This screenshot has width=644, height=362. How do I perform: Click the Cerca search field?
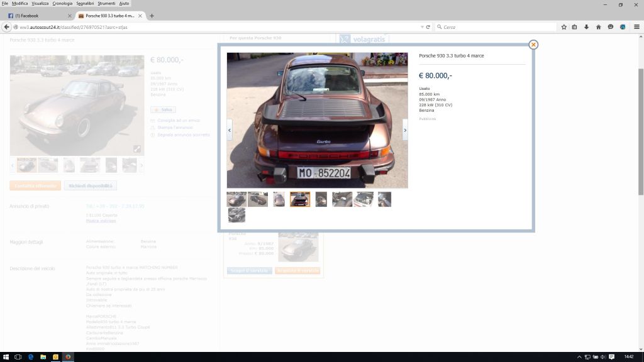(496, 27)
